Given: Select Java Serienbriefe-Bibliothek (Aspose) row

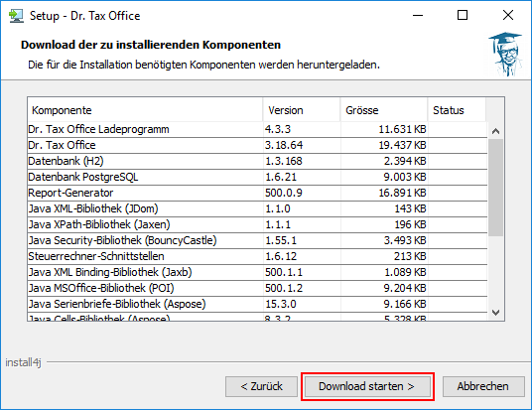Looking at the screenshot, I should [x=257, y=304].
